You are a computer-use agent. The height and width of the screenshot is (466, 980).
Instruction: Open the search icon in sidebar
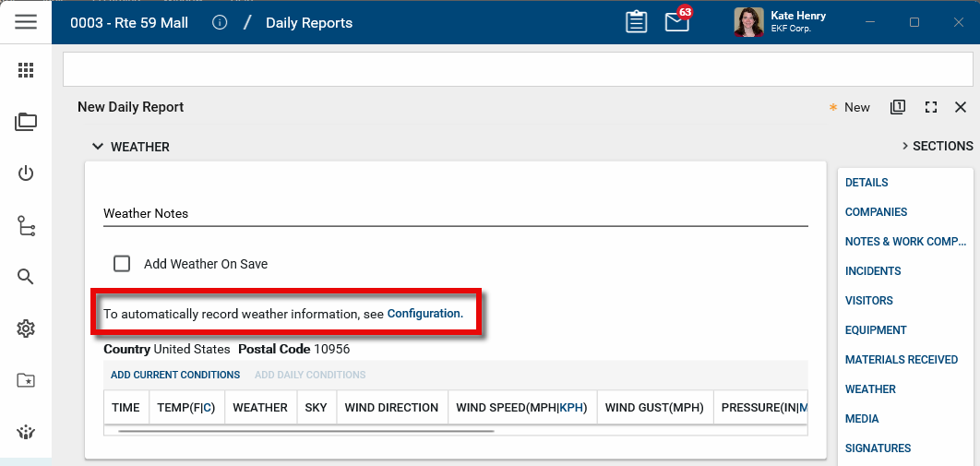[x=26, y=277]
